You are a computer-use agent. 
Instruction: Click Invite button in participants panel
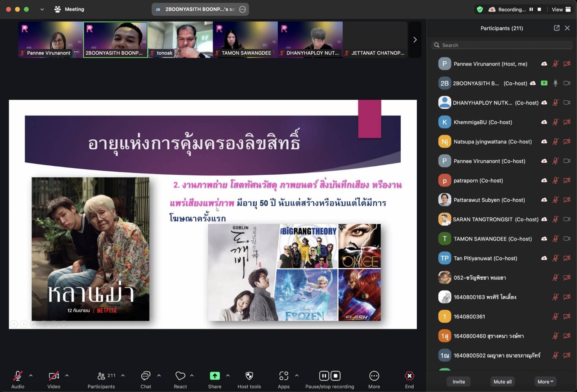pyautogui.click(x=459, y=382)
